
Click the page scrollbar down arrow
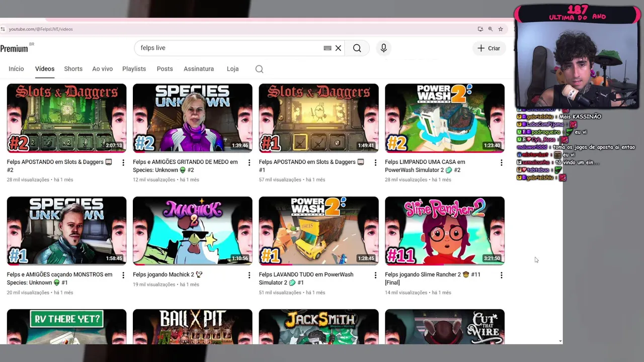560,341
